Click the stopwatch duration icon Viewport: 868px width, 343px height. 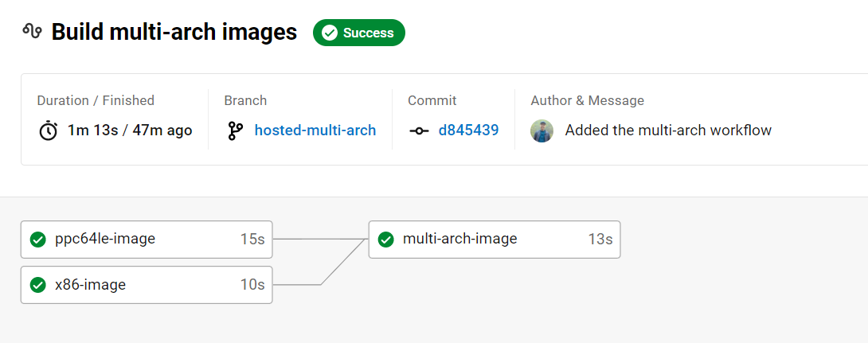[x=48, y=131]
